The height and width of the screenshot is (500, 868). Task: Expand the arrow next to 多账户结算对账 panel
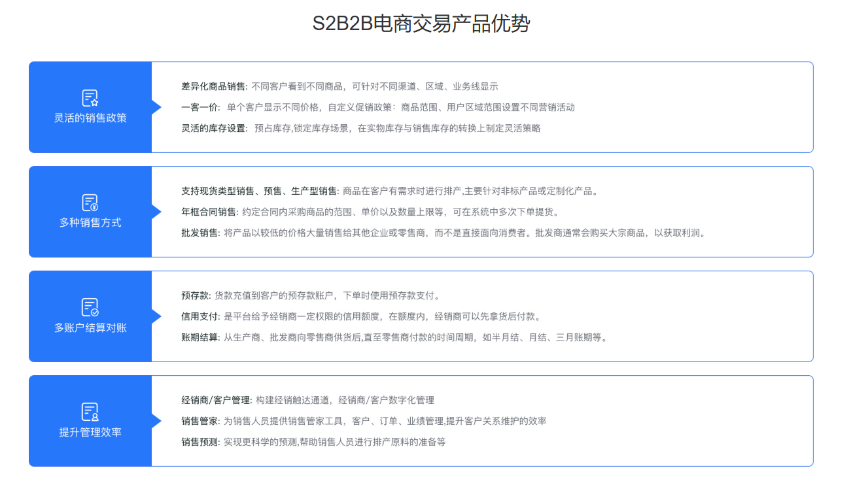(156, 316)
